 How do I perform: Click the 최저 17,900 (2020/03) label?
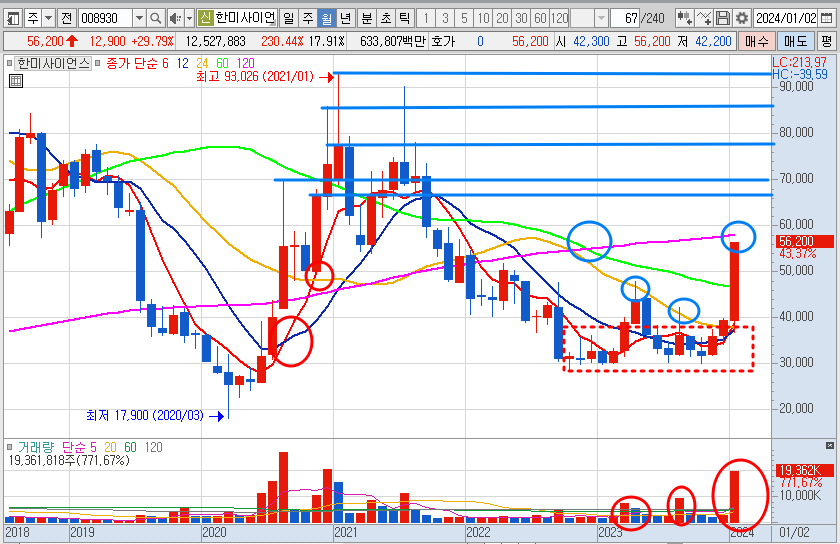tap(145, 415)
